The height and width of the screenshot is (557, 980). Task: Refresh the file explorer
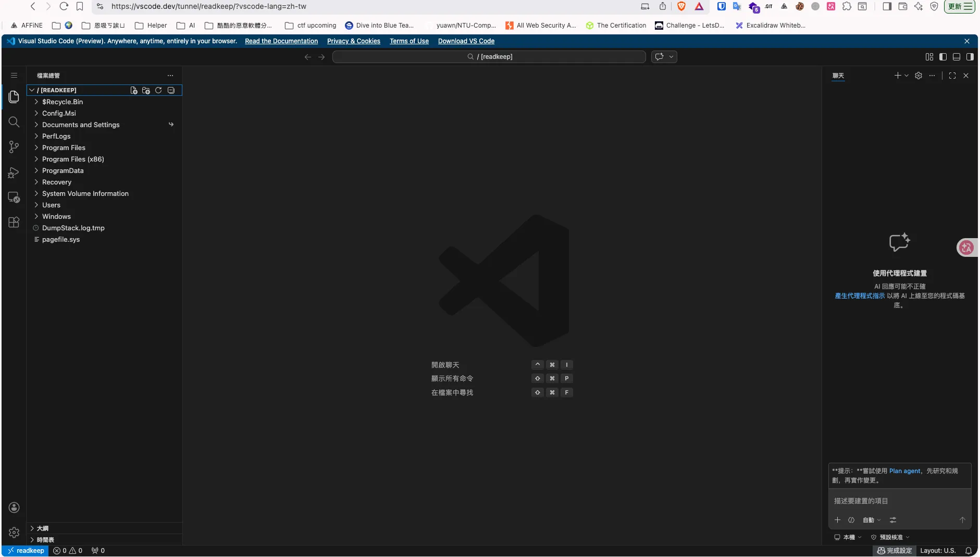tap(158, 90)
